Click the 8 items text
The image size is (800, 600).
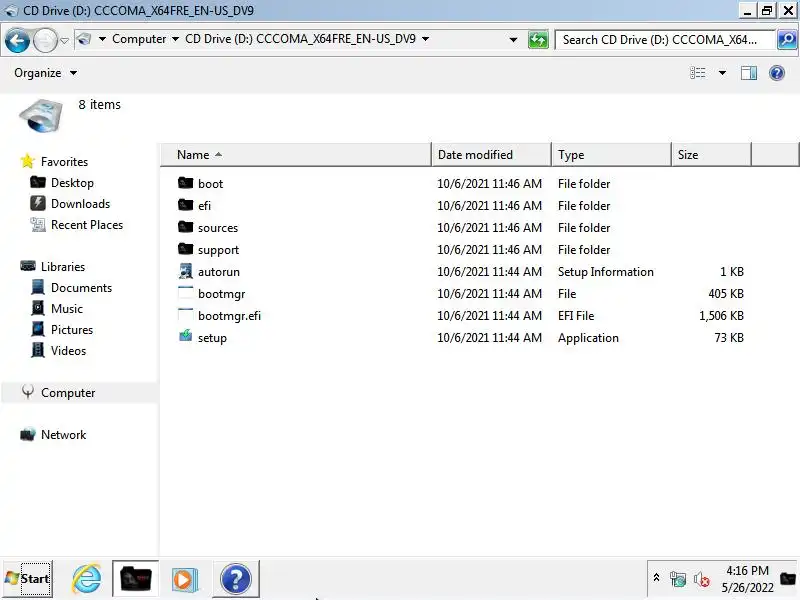(99, 104)
